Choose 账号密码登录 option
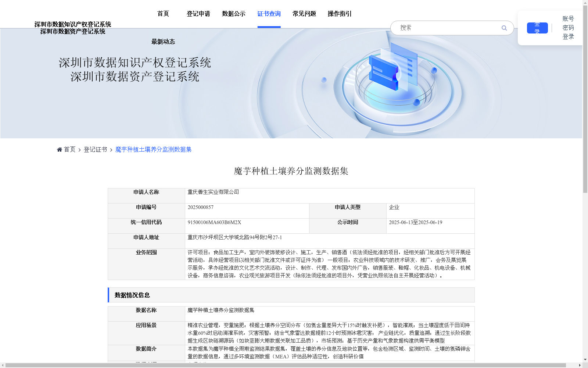The width and height of the screenshot is (588, 368). (x=568, y=28)
